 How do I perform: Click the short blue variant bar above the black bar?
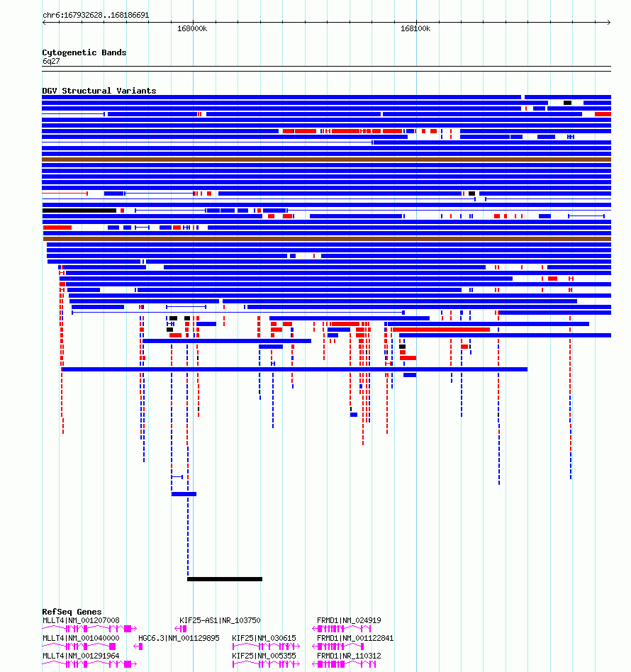(184, 494)
